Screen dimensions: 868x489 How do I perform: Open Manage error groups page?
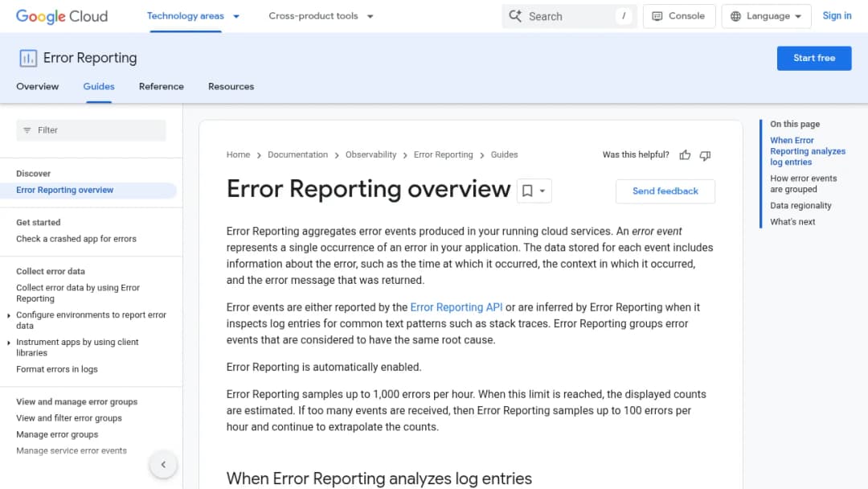click(57, 435)
